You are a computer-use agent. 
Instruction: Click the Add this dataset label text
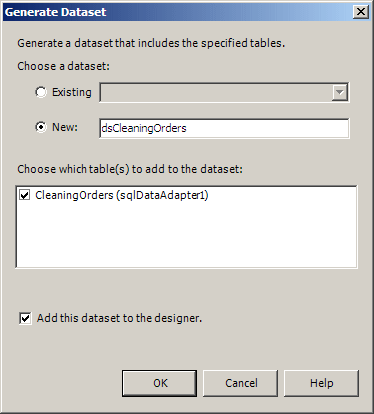(119, 318)
